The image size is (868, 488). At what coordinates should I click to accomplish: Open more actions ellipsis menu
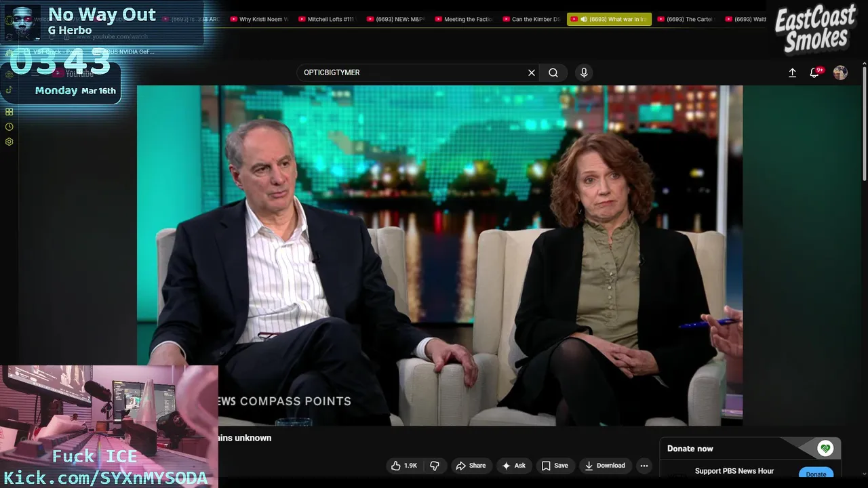[x=644, y=466]
